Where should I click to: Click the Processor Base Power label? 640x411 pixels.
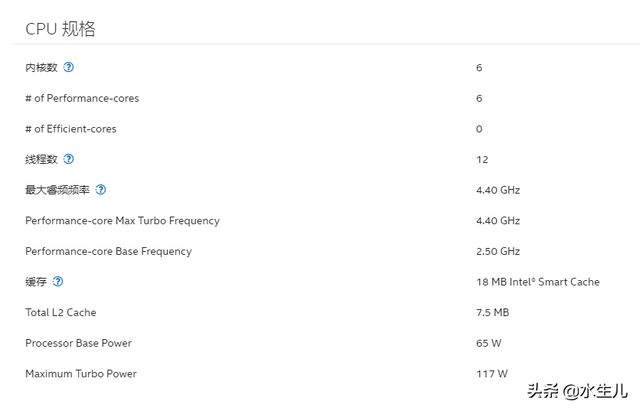pos(78,343)
